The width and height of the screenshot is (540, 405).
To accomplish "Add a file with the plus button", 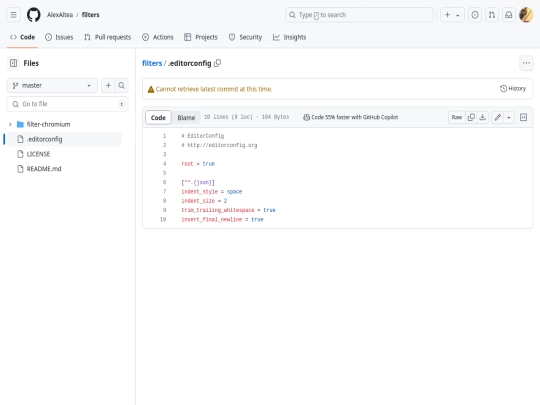I will [108, 85].
